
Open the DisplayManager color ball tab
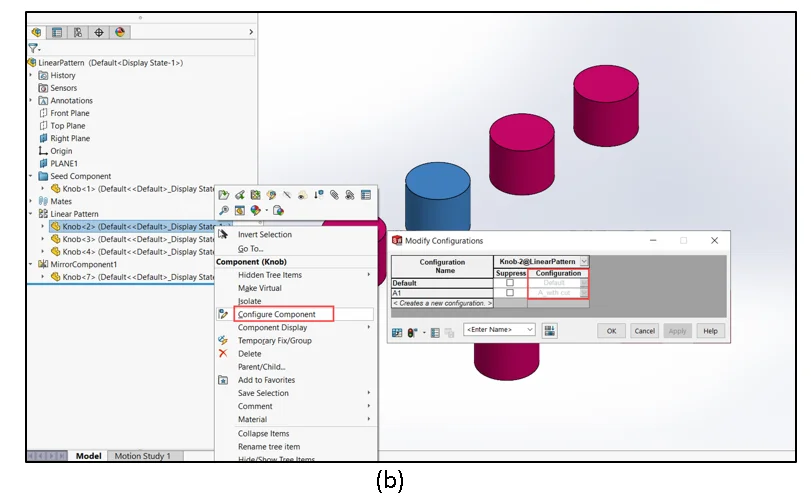pos(120,32)
